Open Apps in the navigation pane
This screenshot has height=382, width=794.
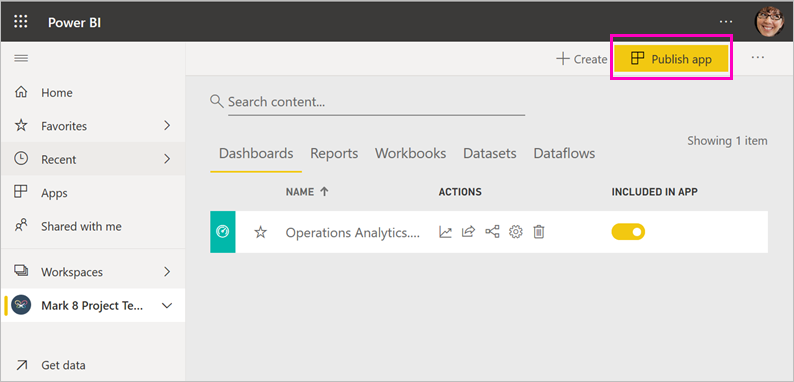point(93,193)
